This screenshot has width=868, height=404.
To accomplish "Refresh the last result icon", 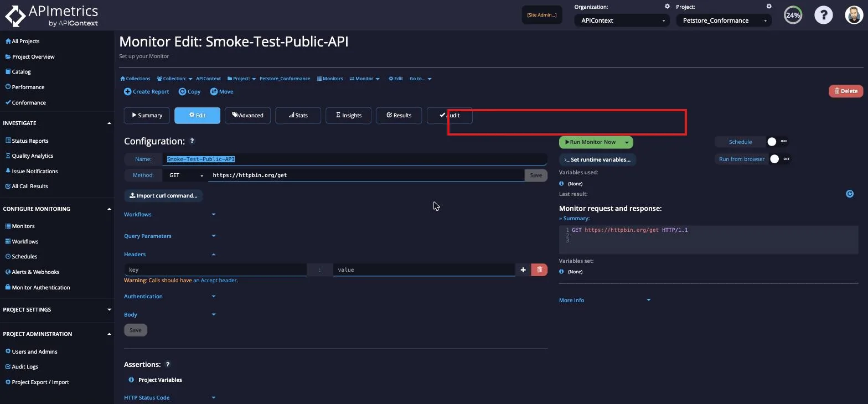I will pyautogui.click(x=850, y=194).
